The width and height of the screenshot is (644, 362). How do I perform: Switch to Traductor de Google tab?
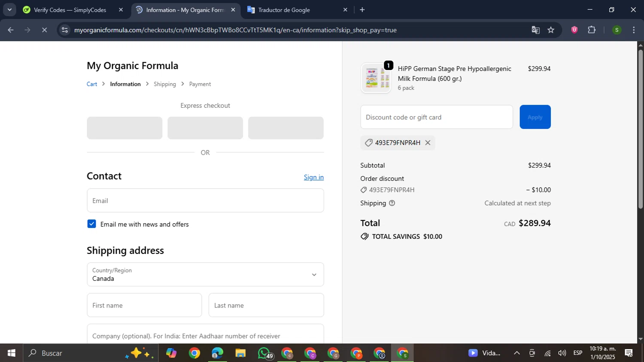coord(284,10)
